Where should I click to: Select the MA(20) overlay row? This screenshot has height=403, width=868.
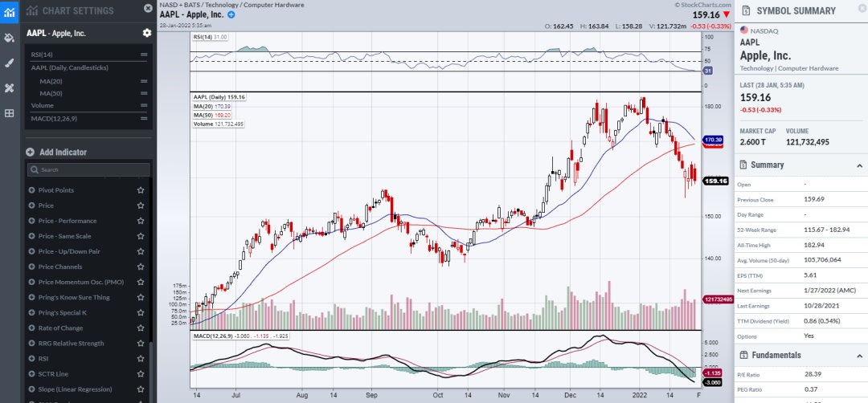pyautogui.click(x=88, y=81)
